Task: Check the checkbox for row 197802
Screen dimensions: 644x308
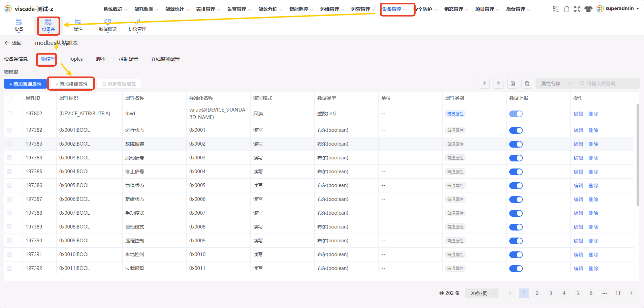Action: coord(9,114)
